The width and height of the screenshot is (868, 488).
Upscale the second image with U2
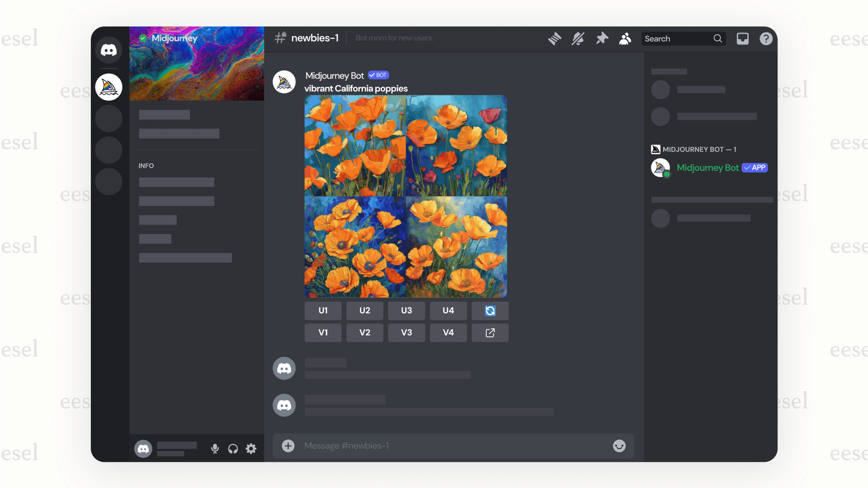364,310
